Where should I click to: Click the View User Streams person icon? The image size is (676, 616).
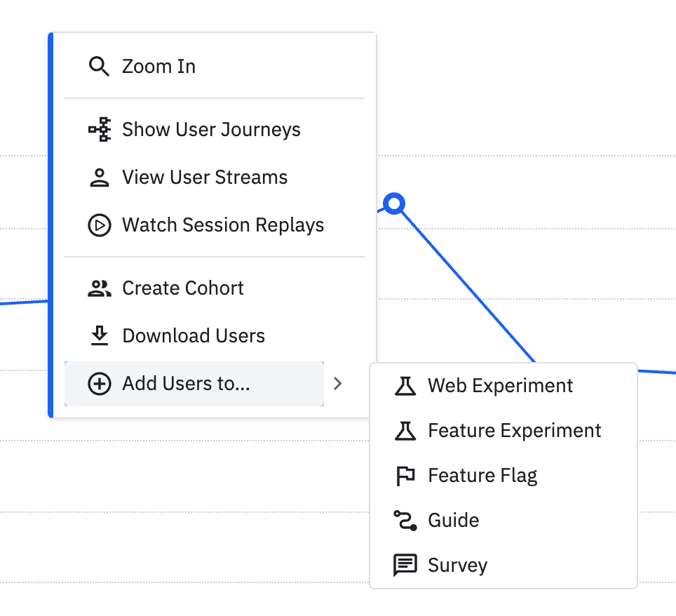[x=99, y=178]
